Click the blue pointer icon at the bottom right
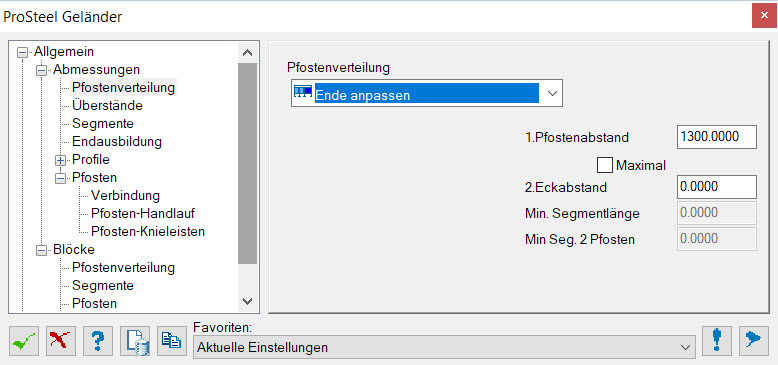 753,341
